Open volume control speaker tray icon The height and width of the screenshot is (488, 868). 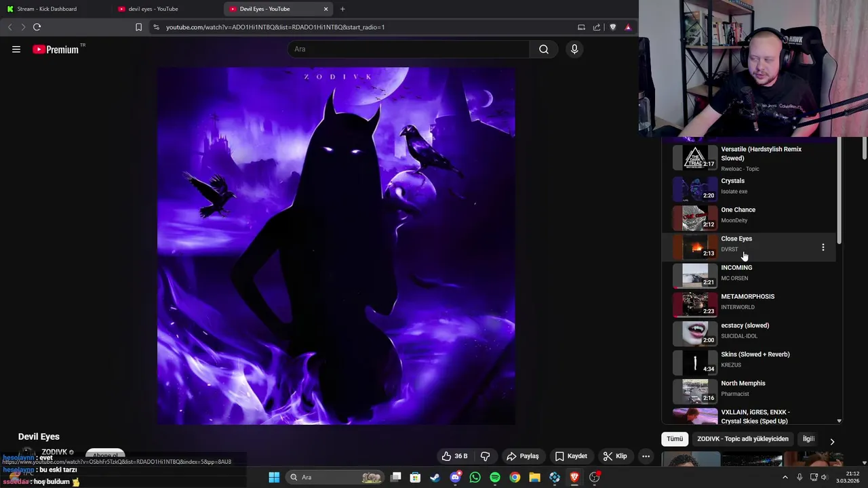click(x=824, y=477)
